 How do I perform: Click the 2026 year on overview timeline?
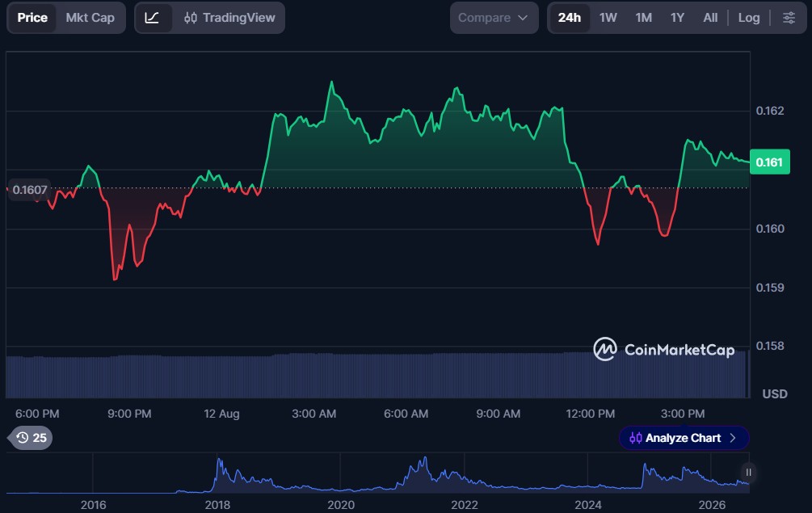coord(712,505)
